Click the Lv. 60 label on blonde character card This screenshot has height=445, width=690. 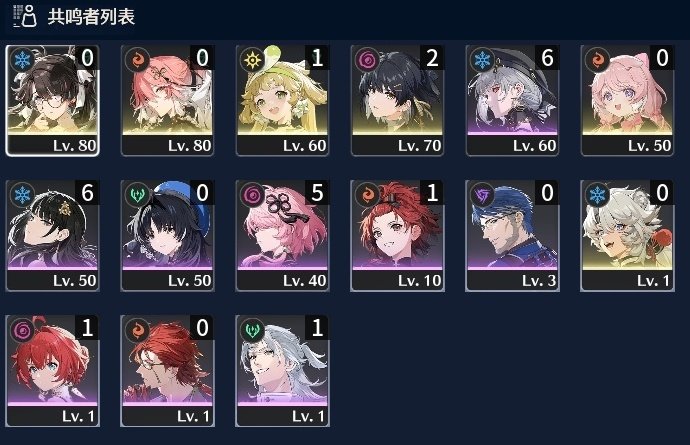305,146
